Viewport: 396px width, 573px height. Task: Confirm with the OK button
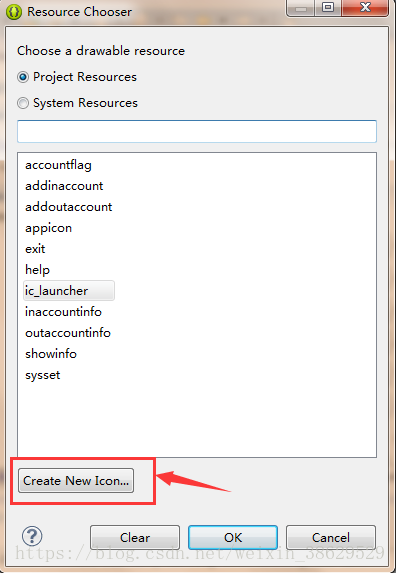233,538
